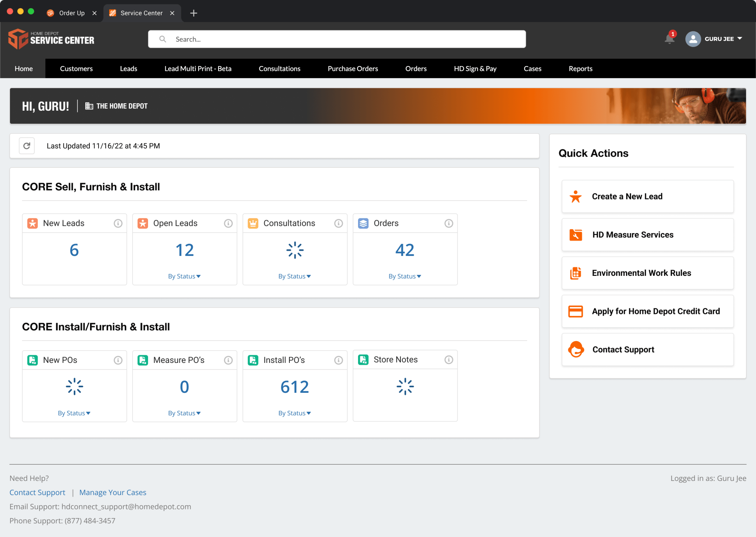The width and height of the screenshot is (756, 537).
Task: Open the Orders nav item
Action: point(416,69)
